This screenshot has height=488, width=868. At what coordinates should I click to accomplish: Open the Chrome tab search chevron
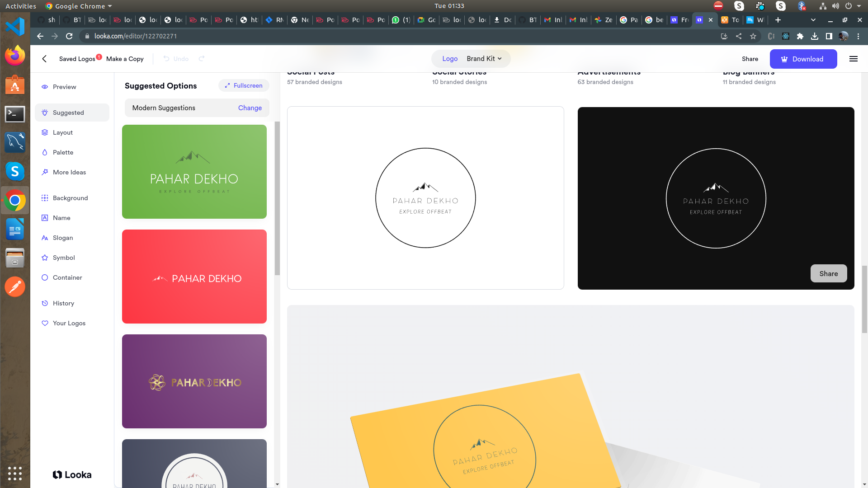(x=813, y=20)
